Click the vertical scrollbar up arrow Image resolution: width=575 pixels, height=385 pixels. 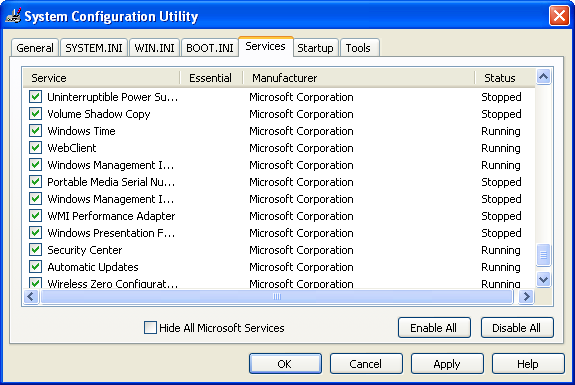coord(543,77)
